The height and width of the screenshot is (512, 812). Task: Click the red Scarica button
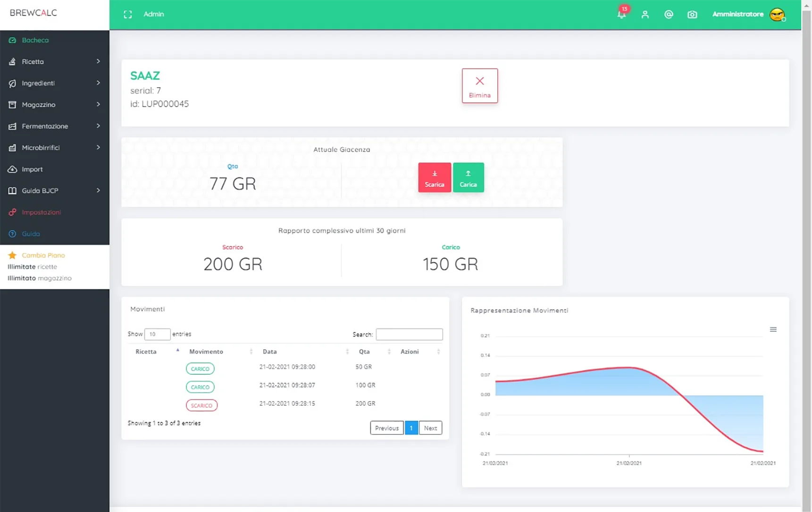pos(435,177)
